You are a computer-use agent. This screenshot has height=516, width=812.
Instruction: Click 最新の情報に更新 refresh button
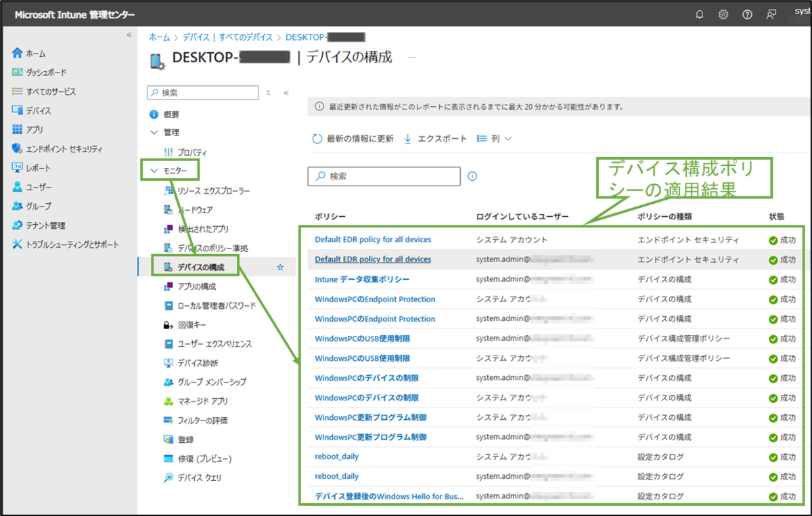[353, 139]
